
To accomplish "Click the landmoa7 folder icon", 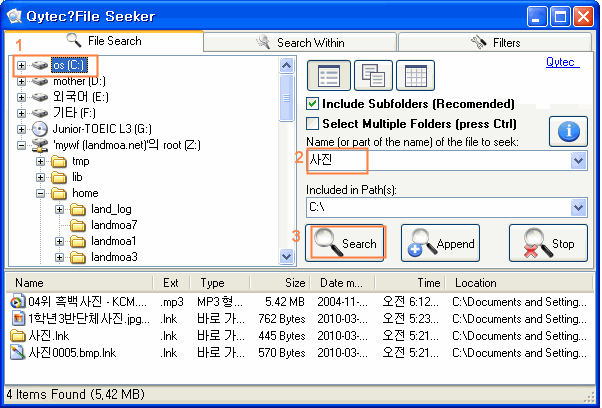I will 78,225.
